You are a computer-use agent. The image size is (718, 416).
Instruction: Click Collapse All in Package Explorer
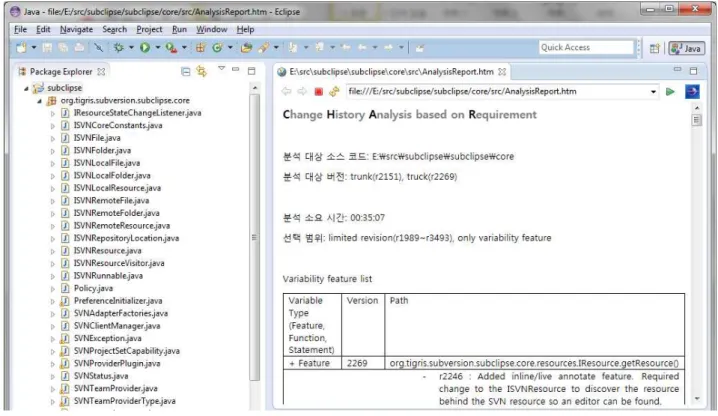(185, 71)
